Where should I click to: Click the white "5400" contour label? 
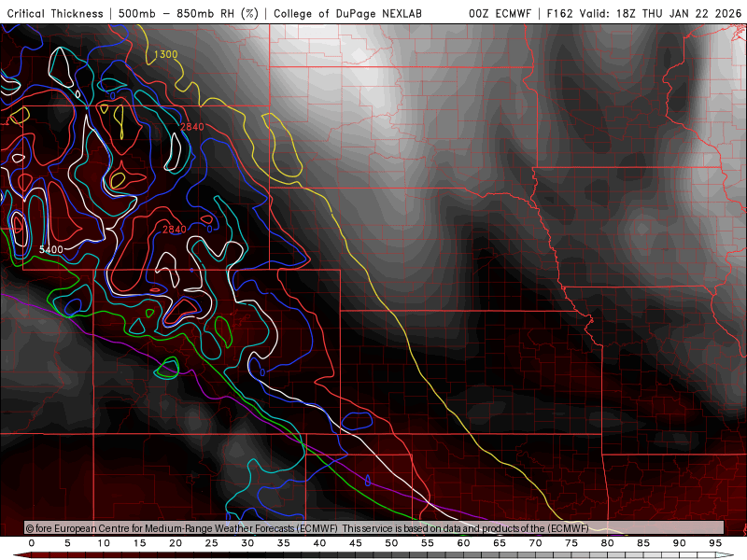[51, 249]
